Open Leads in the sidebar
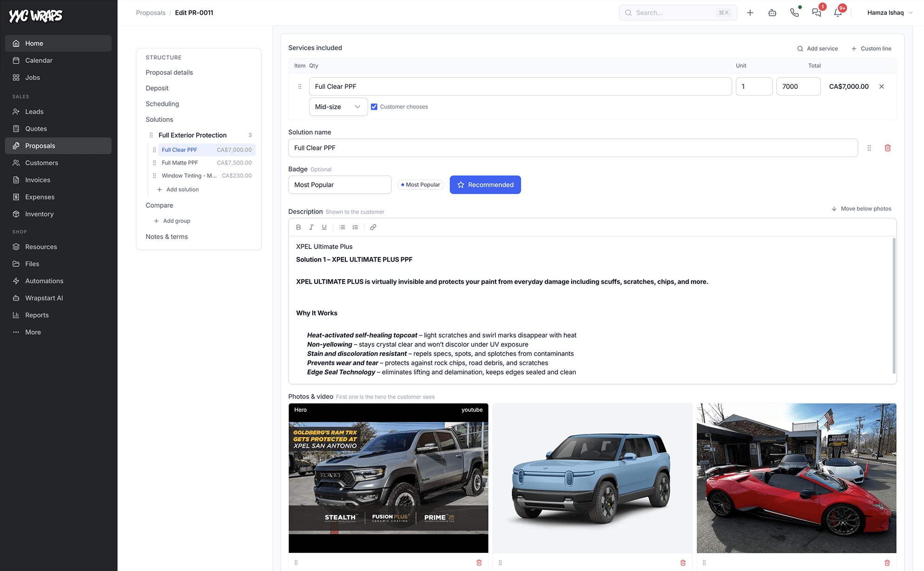 [58, 112]
